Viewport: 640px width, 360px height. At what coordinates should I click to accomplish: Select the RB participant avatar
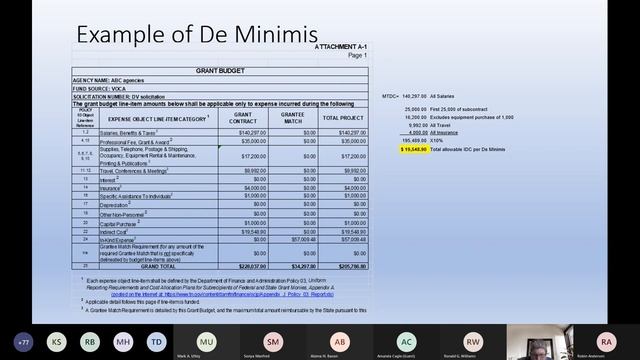click(90, 342)
